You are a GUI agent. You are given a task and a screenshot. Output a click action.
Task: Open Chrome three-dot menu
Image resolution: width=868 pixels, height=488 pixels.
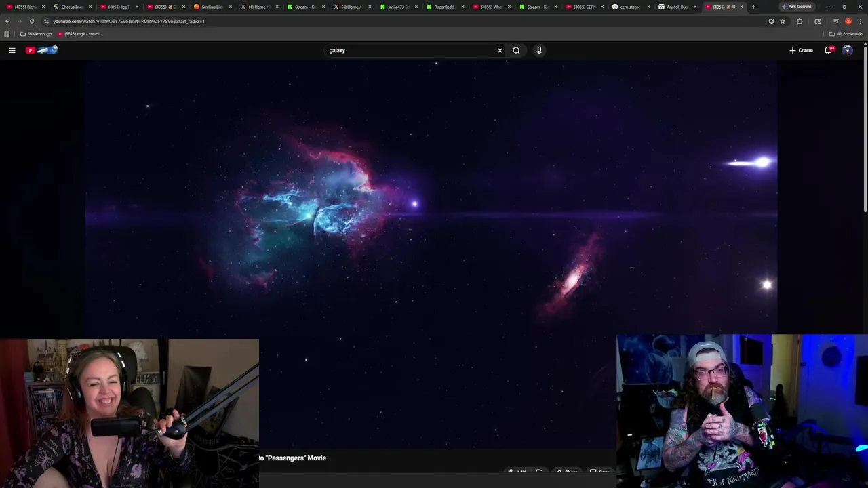pos(861,21)
